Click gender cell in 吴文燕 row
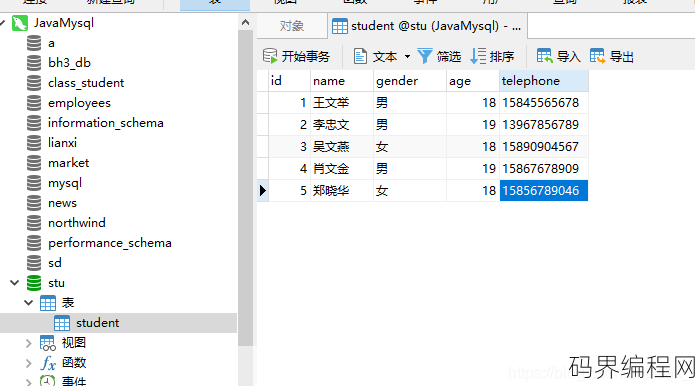695x386 pixels. (x=410, y=147)
